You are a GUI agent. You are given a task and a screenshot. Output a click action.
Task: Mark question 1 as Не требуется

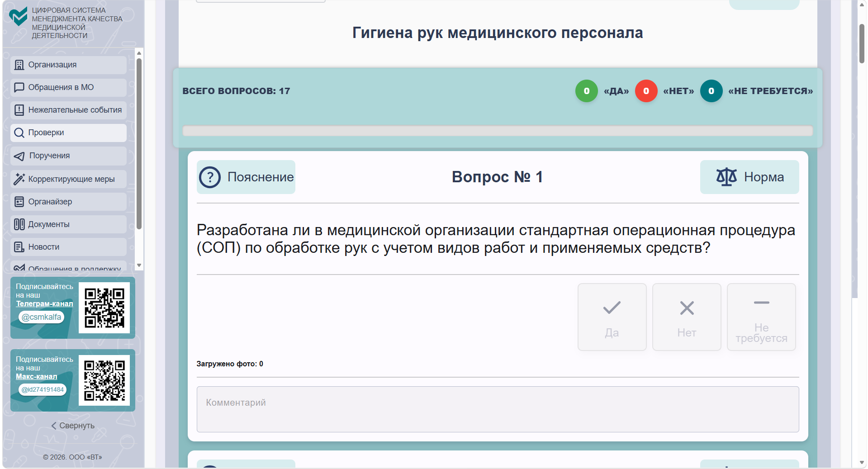click(761, 317)
